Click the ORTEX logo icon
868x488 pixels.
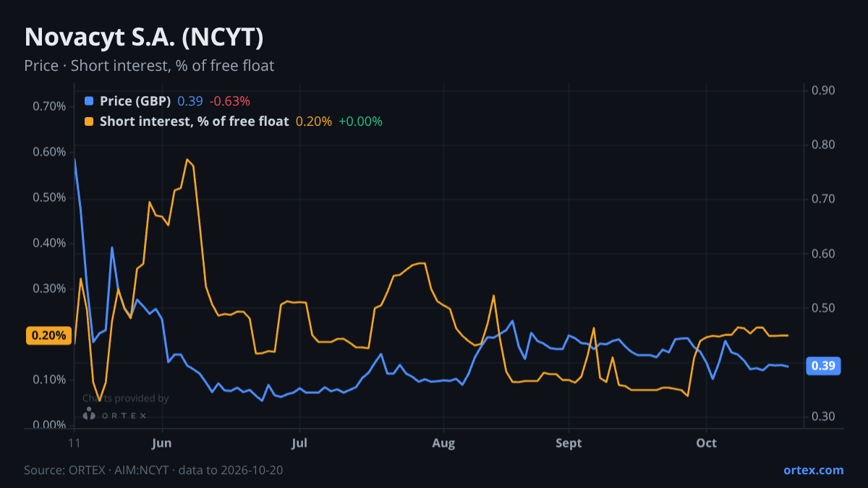pyautogui.click(x=89, y=414)
